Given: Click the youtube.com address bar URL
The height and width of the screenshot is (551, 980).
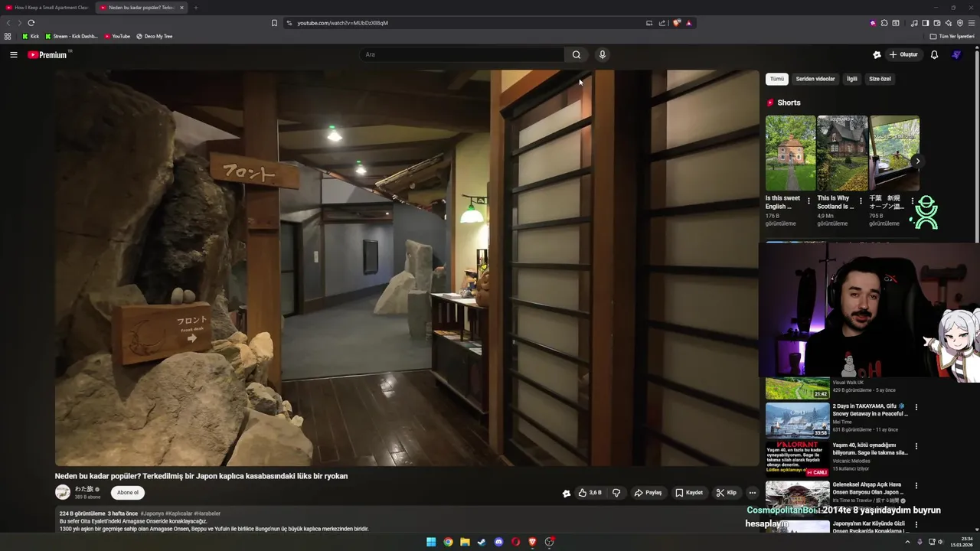Looking at the screenshot, I should click(x=343, y=23).
